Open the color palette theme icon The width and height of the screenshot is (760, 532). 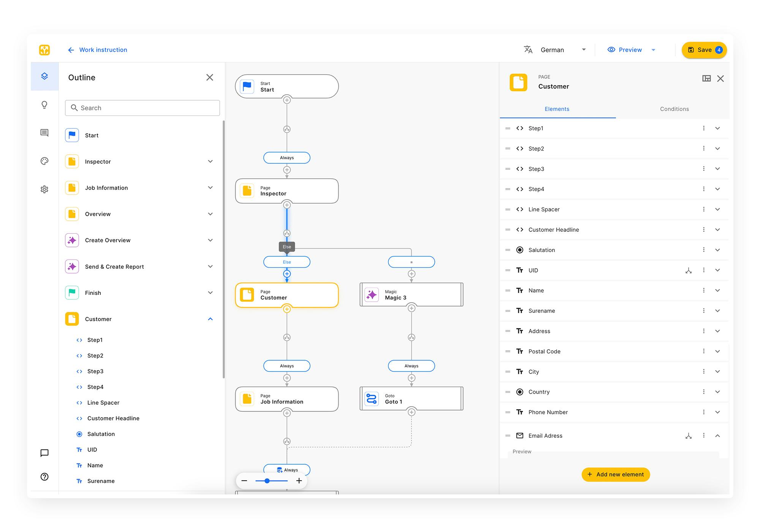tap(44, 161)
